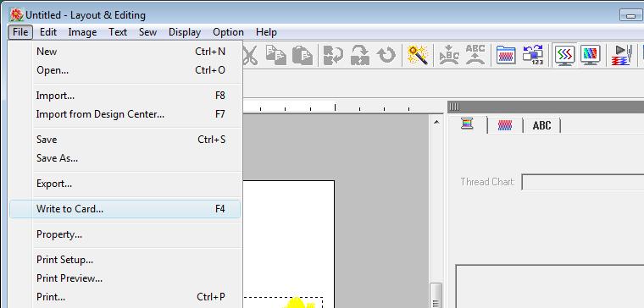Switch to the ABC text attributes tab

[541, 125]
